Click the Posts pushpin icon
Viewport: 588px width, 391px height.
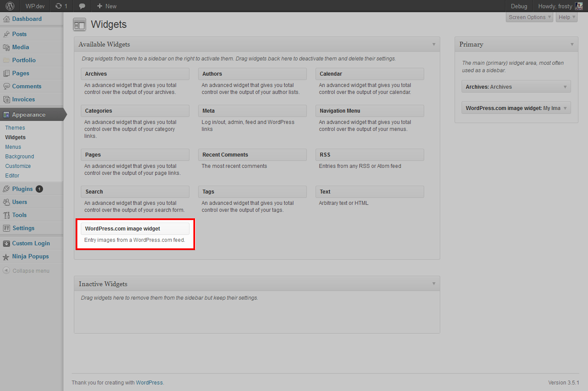click(6, 34)
